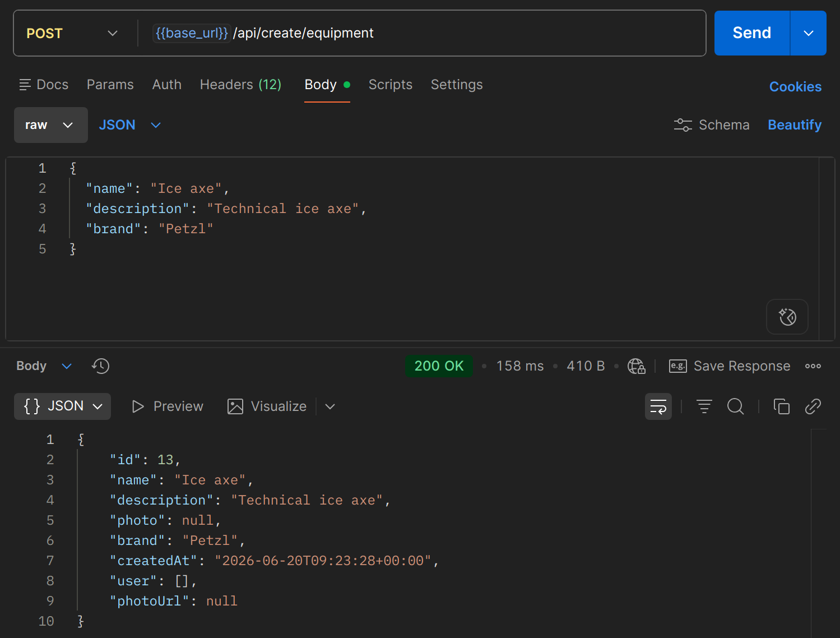Viewport: 840px width, 638px height.
Task: Open the JSON language dropdown in request
Action: [130, 125]
